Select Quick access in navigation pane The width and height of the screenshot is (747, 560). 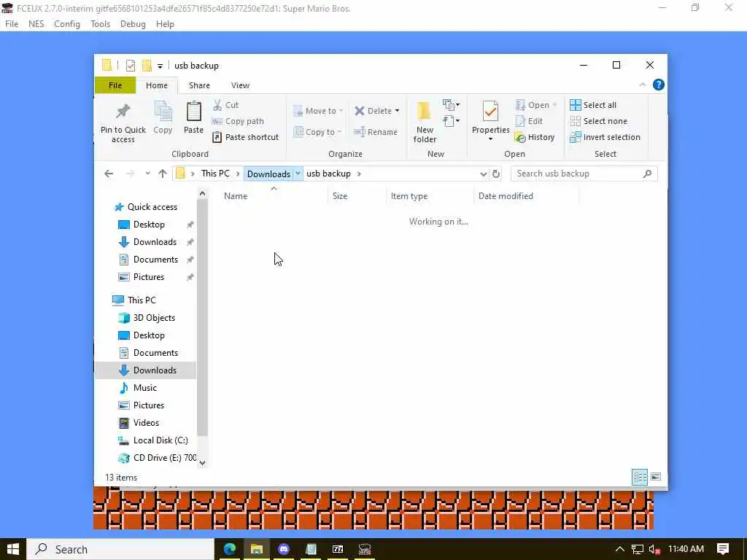tap(146, 206)
